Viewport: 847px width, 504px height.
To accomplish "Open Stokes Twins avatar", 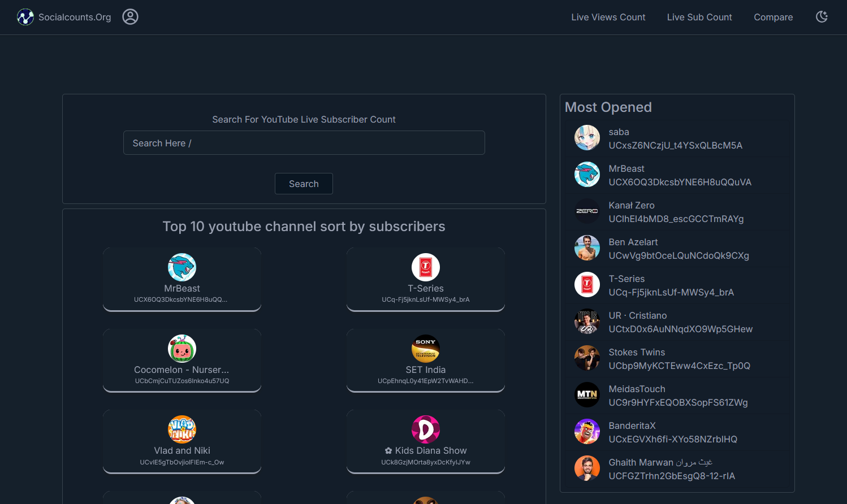I will coord(587,358).
